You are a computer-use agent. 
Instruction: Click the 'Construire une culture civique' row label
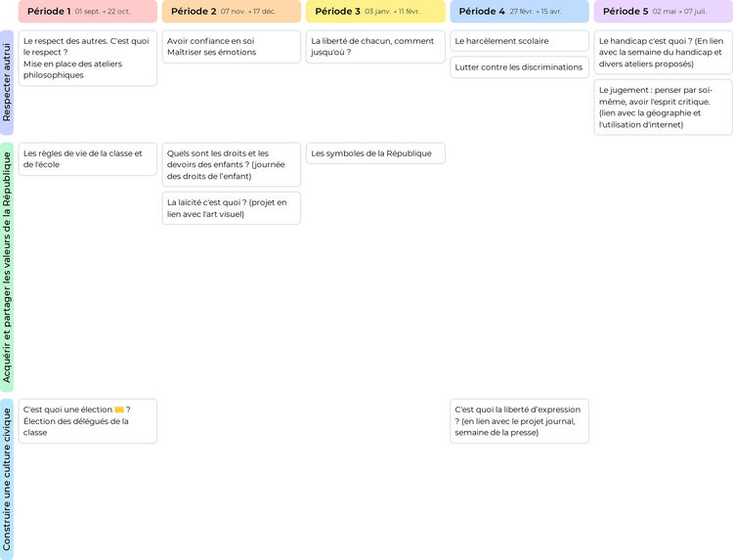coord(7,478)
